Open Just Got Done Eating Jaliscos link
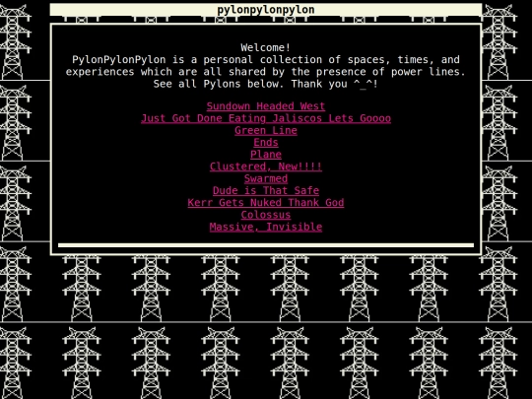The width and height of the screenshot is (532, 399). coord(266,118)
